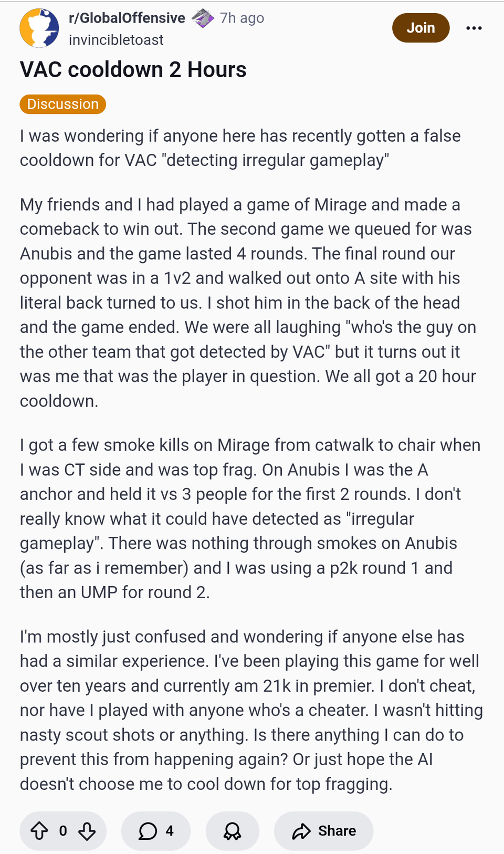Tap the r/GlobalOffensive community name
The width and height of the screenshot is (504, 854).
pos(127,18)
